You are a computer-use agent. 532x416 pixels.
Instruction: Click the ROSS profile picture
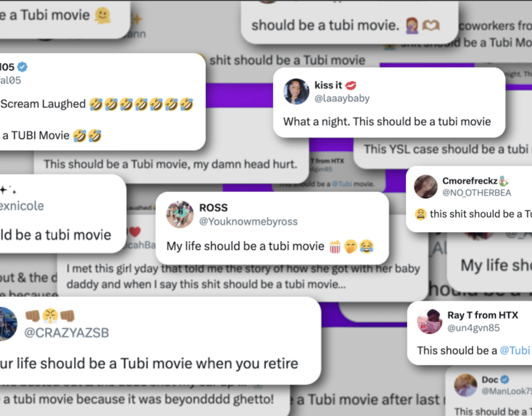point(180,214)
